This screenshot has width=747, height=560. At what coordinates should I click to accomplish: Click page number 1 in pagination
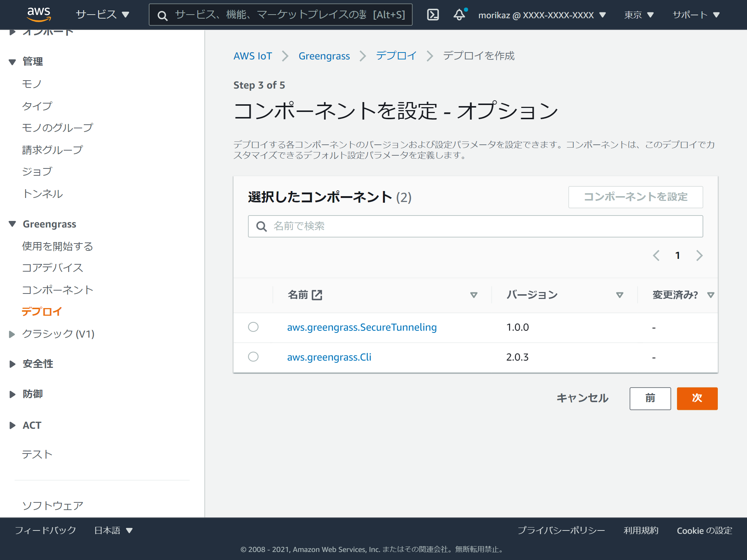[x=677, y=256]
